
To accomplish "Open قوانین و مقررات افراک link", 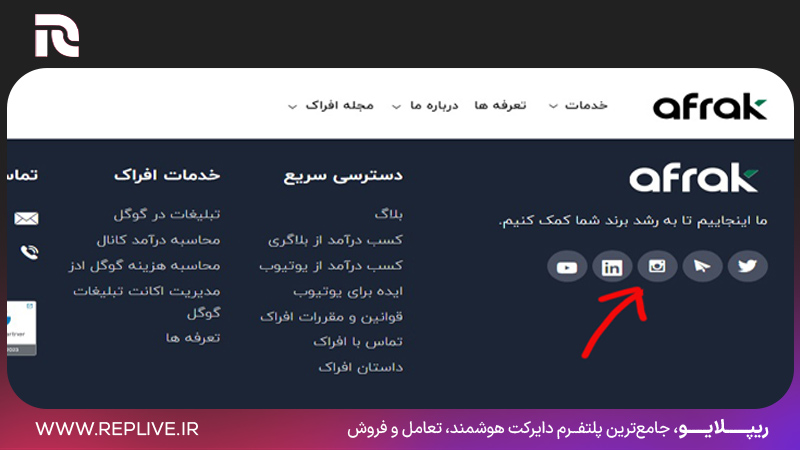I will point(332,317).
